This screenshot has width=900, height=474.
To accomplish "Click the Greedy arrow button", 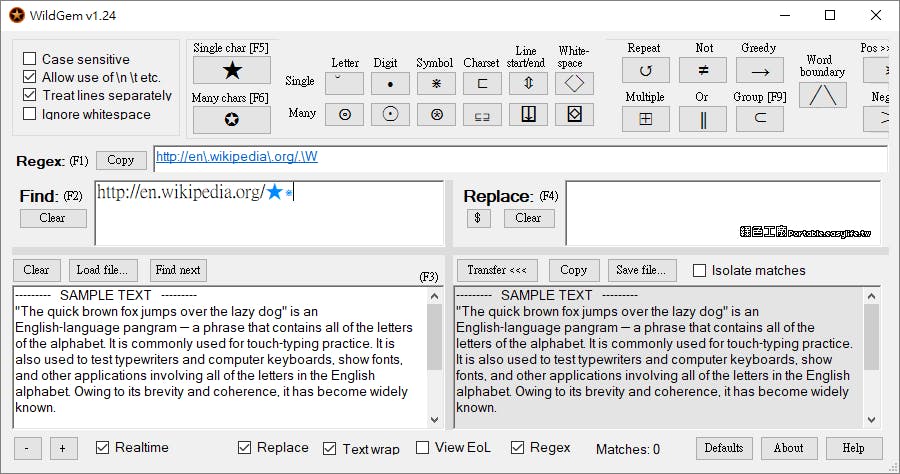I will click(x=760, y=71).
